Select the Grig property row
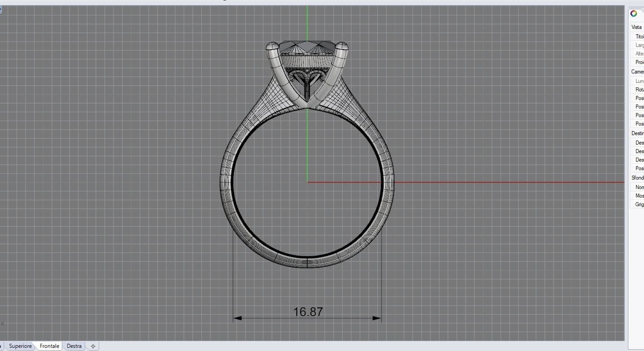The height and width of the screenshot is (351, 644). click(x=637, y=204)
